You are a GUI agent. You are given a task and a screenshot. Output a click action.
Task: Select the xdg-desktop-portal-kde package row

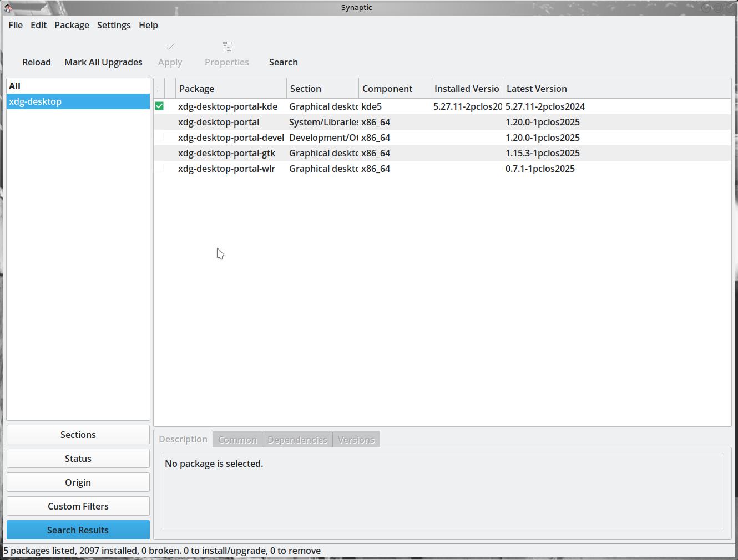[x=442, y=106]
